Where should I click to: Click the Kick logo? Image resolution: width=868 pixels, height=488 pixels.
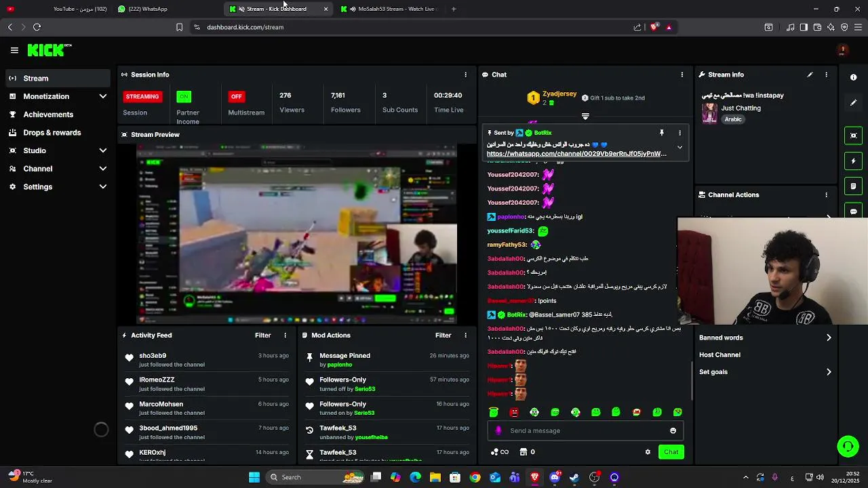(49, 50)
